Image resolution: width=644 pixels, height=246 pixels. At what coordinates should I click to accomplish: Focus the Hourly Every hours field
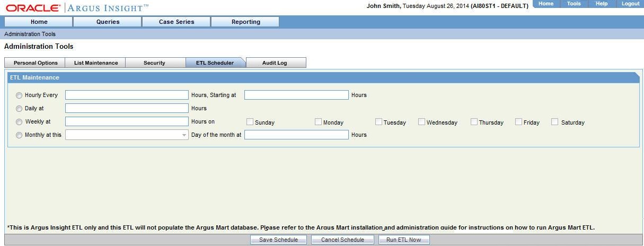tap(127, 95)
